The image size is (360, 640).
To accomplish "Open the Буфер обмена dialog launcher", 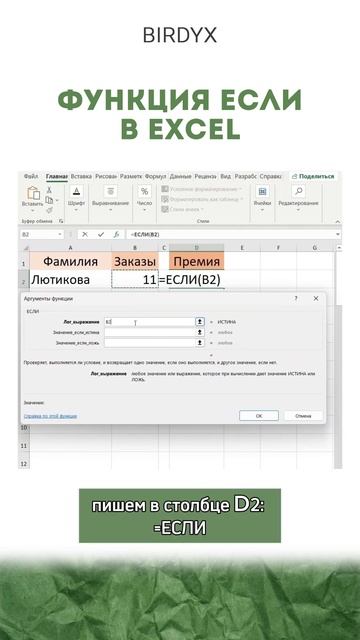I will [61, 221].
